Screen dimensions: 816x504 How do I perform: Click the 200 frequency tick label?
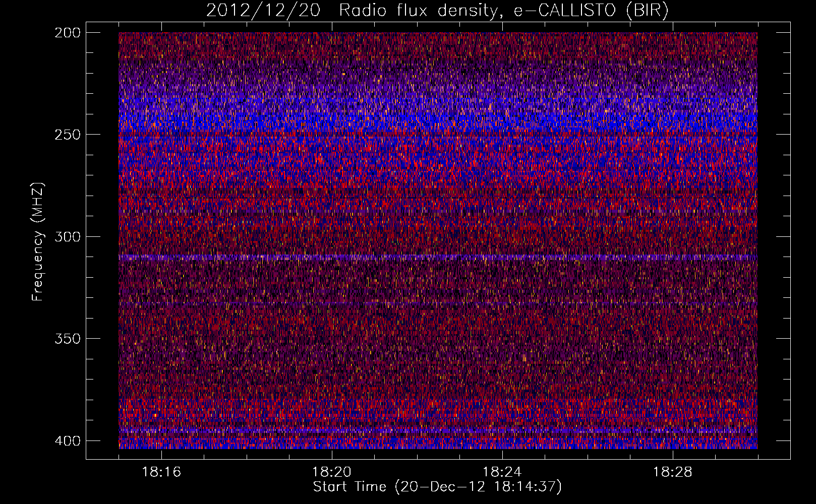68,33
